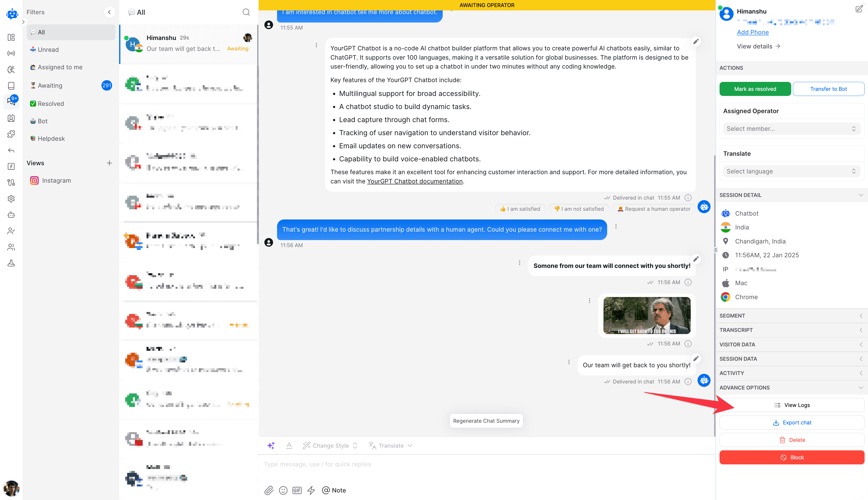
Task: Attach a file with the paperclip icon
Action: click(269, 490)
